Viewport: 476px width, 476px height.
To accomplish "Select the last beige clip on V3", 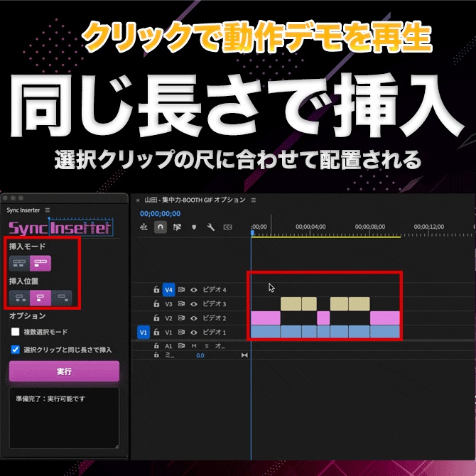I will click(x=359, y=303).
